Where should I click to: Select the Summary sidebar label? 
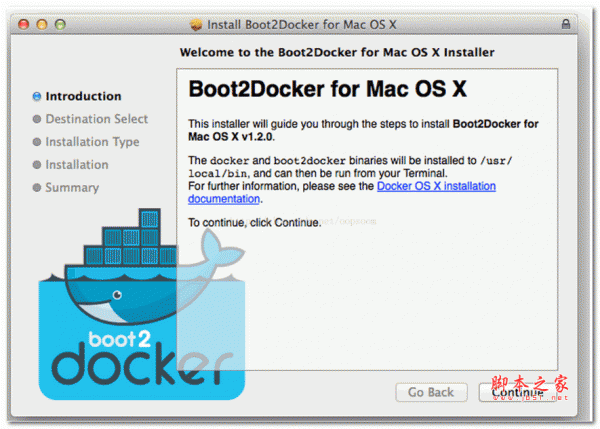pyautogui.click(x=72, y=188)
